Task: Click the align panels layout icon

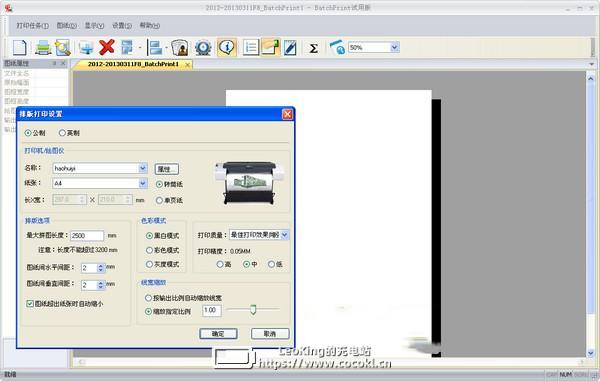Action: pyautogui.click(x=155, y=47)
